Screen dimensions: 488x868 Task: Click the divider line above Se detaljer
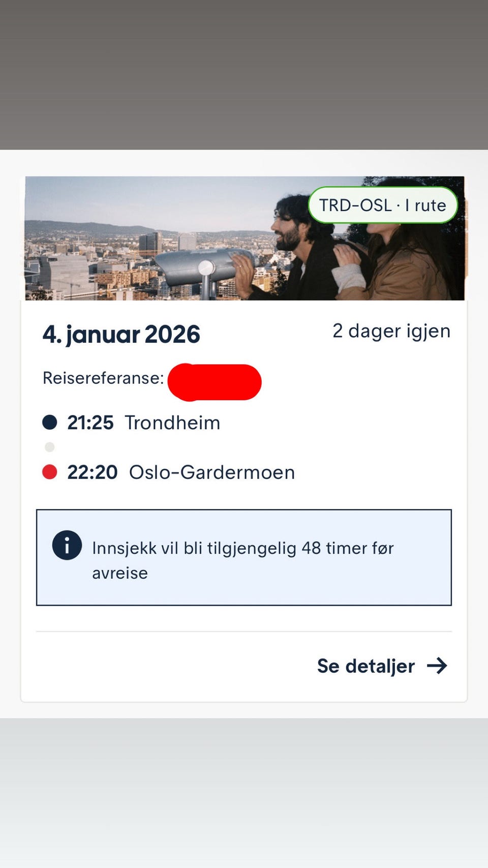pyautogui.click(x=244, y=632)
